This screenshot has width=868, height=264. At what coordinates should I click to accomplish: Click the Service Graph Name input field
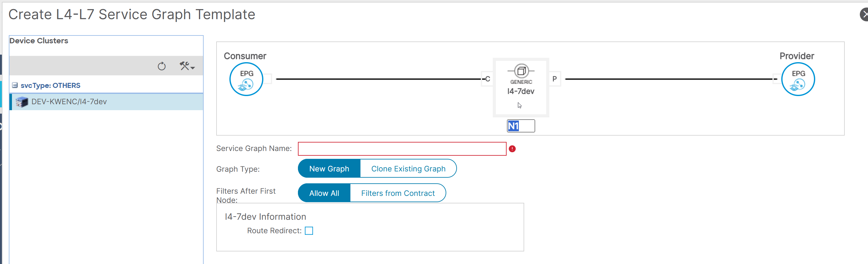pos(402,149)
